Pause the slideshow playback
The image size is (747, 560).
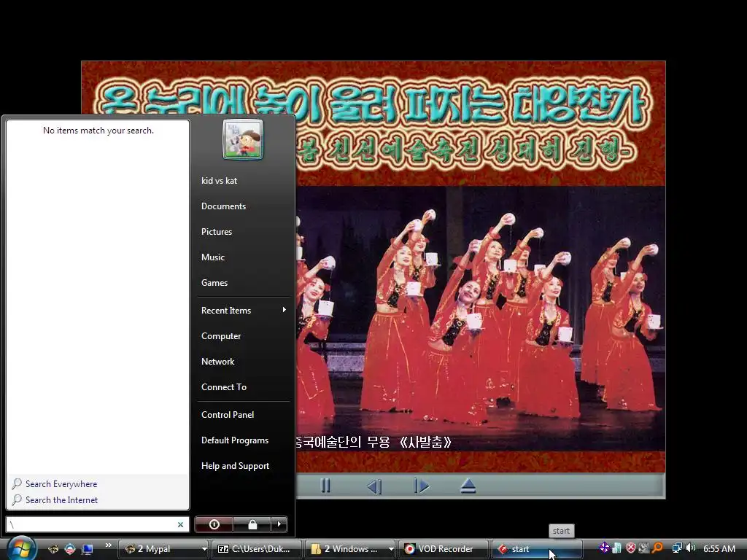[326, 486]
